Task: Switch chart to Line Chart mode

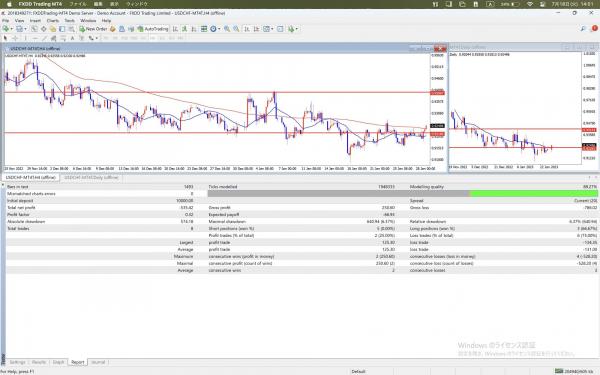Action: [194, 29]
